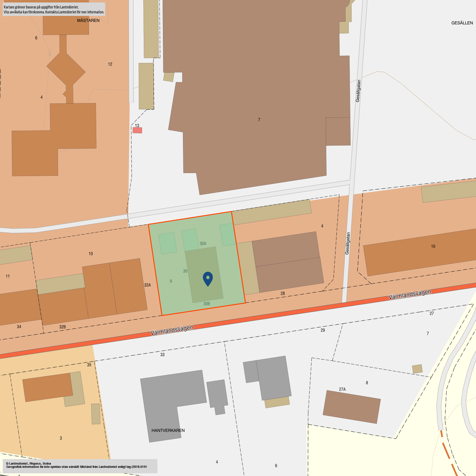Click property number 9 in the green parcel
Image resolution: width=476 pixels, height=476 pixels.
(171, 281)
